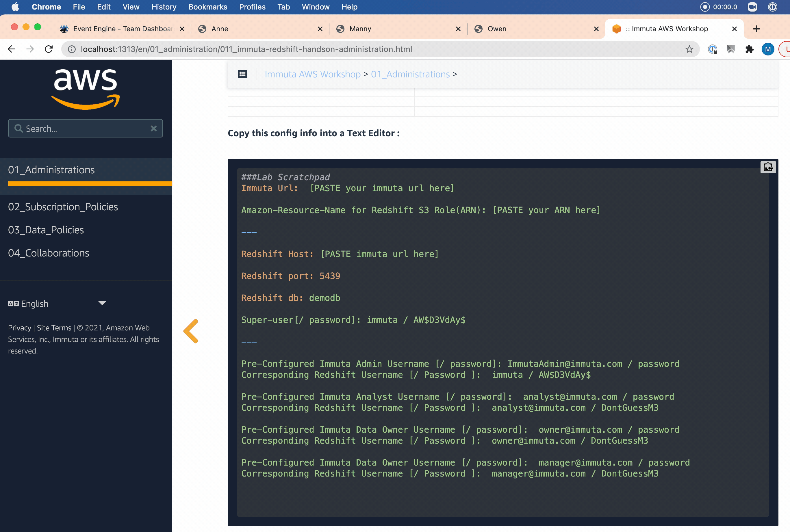Click the 'Redshift Host:' line

(340, 254)
